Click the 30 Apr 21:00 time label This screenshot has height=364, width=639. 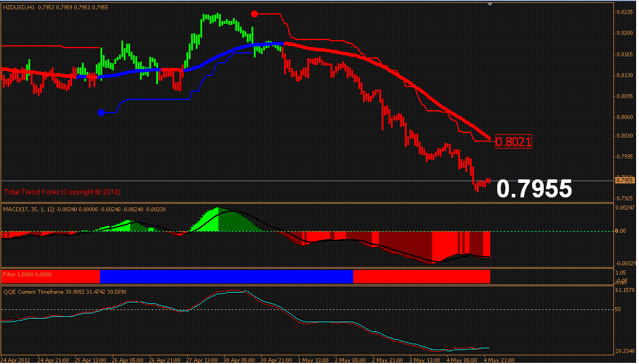click(x=277, y=361)
